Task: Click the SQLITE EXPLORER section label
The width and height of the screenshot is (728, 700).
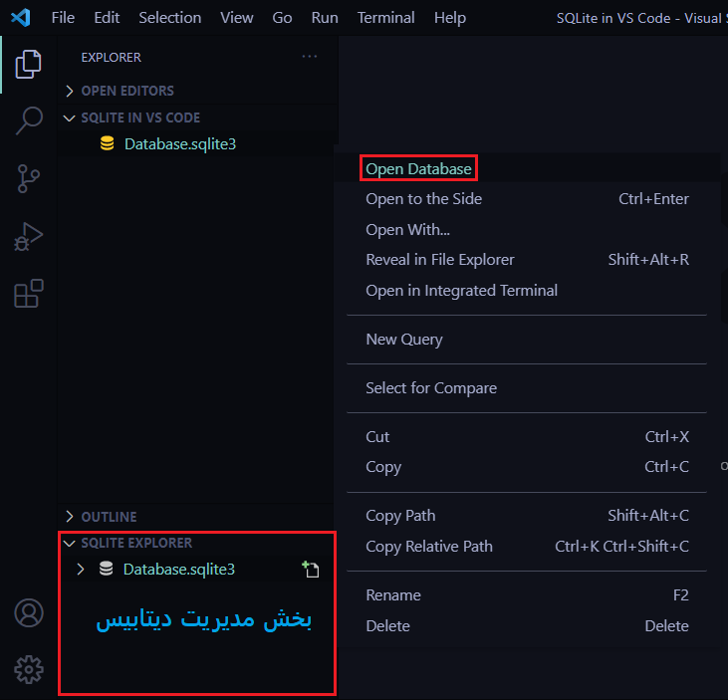Action: click(x=136, y=543)
